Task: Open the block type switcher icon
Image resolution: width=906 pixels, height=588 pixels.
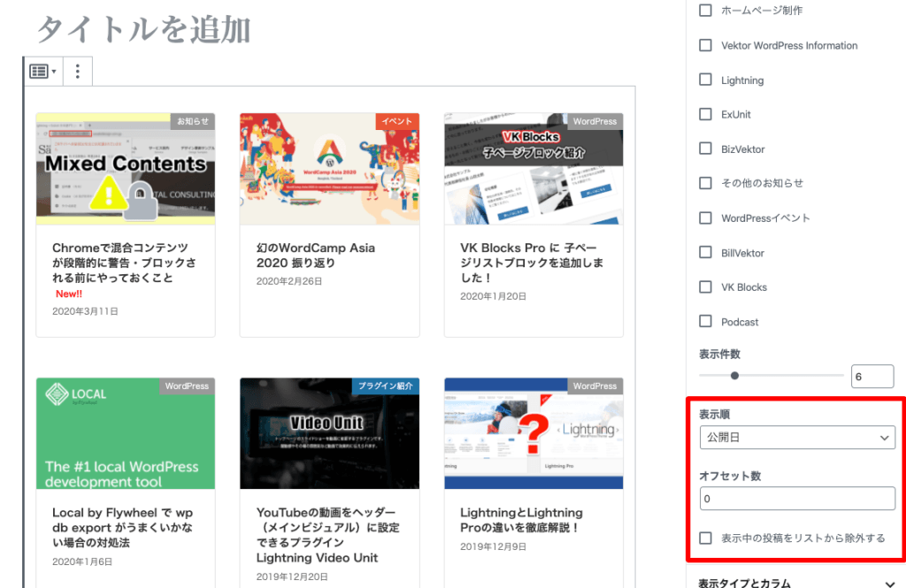Action: pos(42,72)
